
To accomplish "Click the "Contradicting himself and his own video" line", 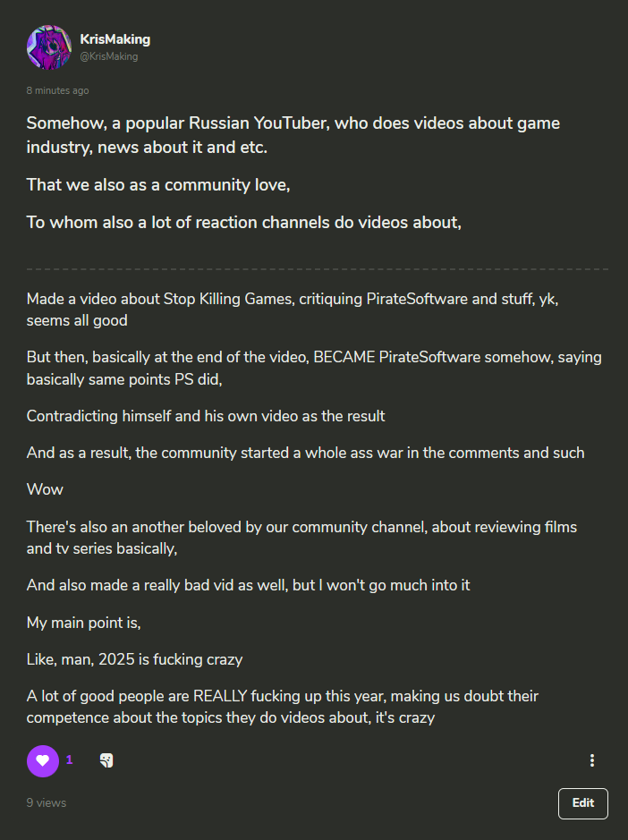I will [x=206, y=416].
